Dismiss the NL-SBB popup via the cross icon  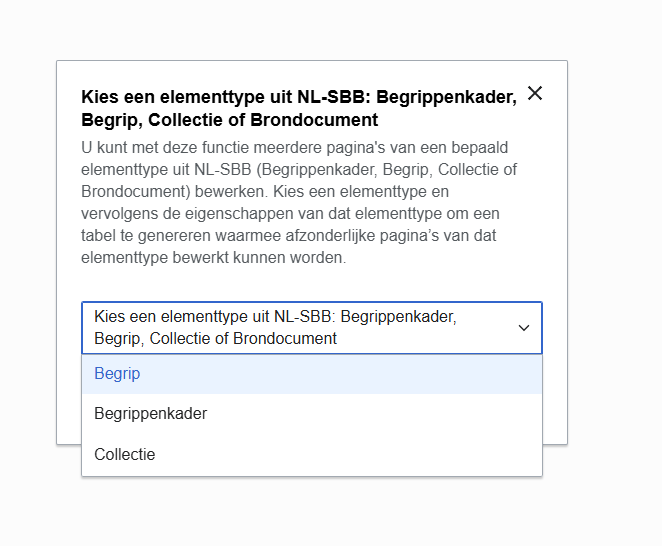click(535, 93)
